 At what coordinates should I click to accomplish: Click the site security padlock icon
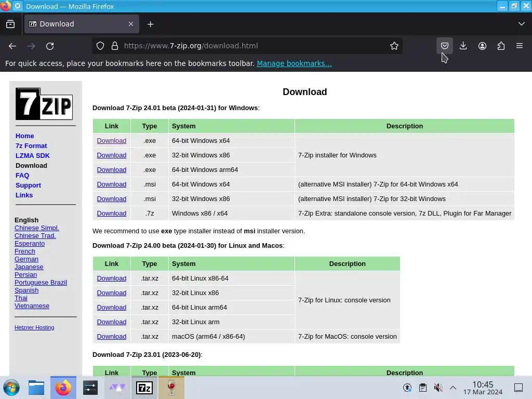pyautogui.click(x=115, y=46)
